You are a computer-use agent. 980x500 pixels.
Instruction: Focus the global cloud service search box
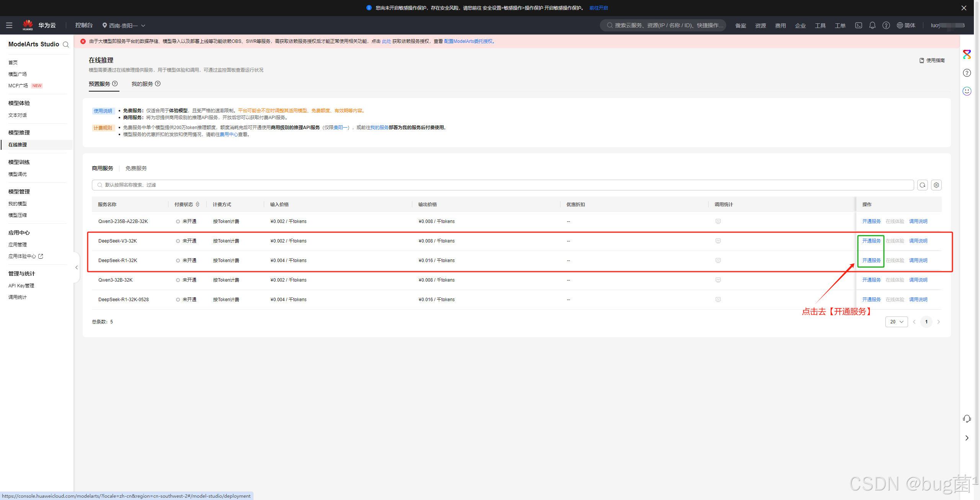(x=663, y=25)
